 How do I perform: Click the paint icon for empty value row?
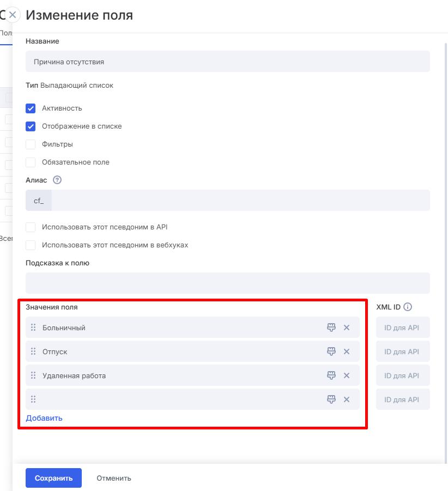point(331,399)
